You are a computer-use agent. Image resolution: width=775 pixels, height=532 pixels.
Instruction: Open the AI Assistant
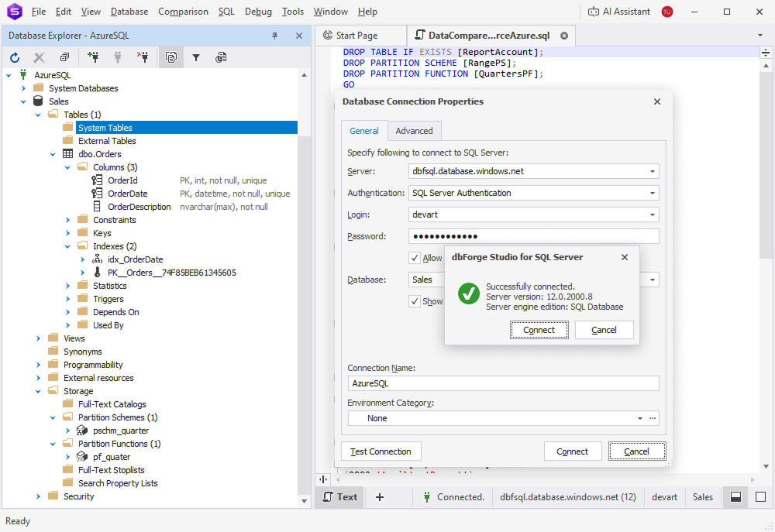pos(618,12)
